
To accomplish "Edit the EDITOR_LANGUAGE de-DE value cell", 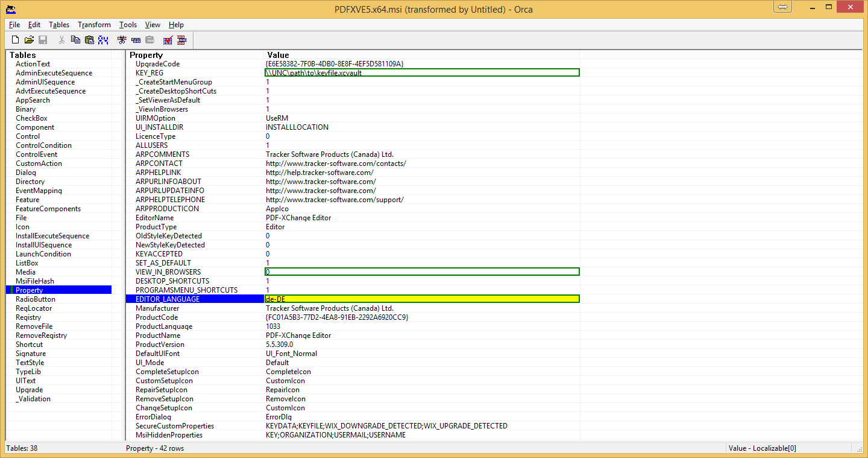I will click(422, 299).
